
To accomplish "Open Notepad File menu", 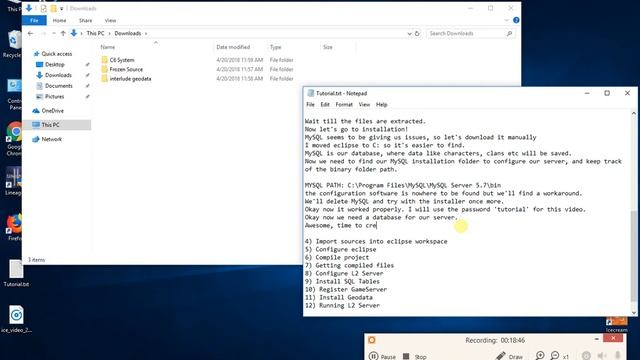I will (310, 104).
